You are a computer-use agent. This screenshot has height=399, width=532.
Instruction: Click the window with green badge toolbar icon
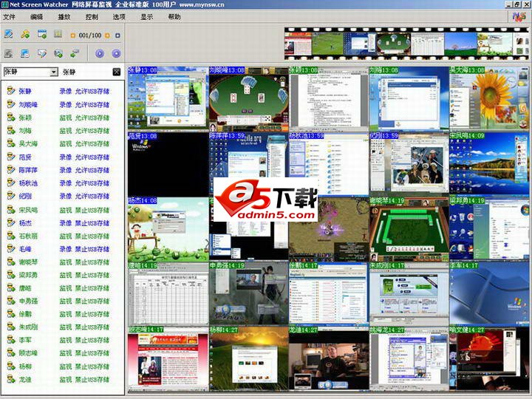(41, 34)
